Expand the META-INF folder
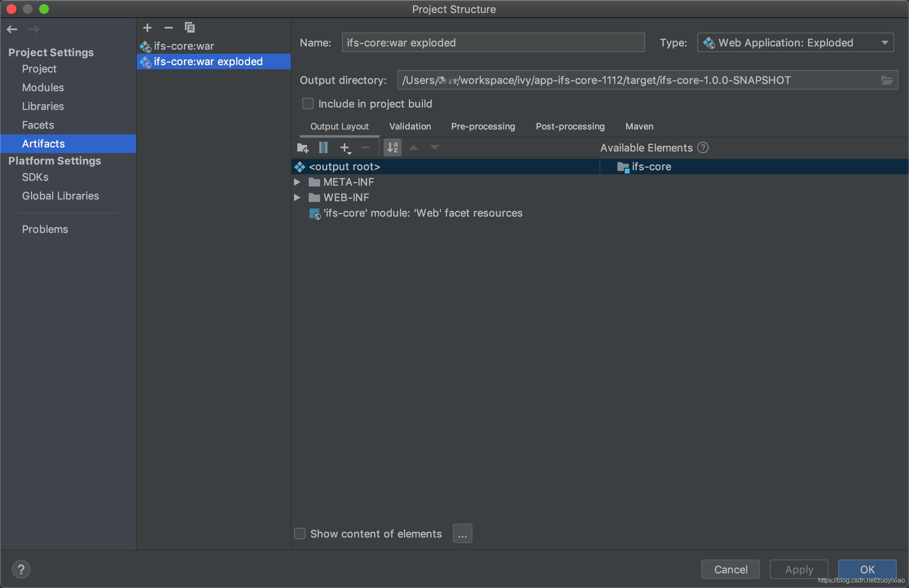This screenshot has width=909, height=588. click(297, 182)
